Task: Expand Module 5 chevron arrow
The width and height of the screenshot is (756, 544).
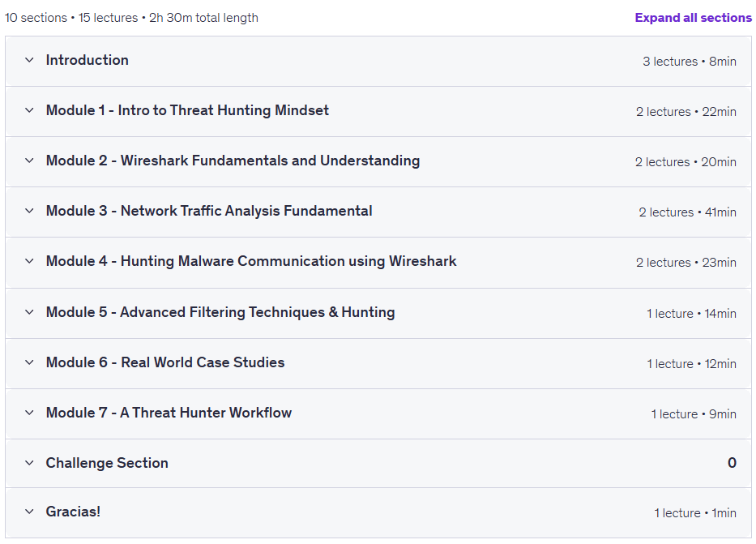Action: 29,312
